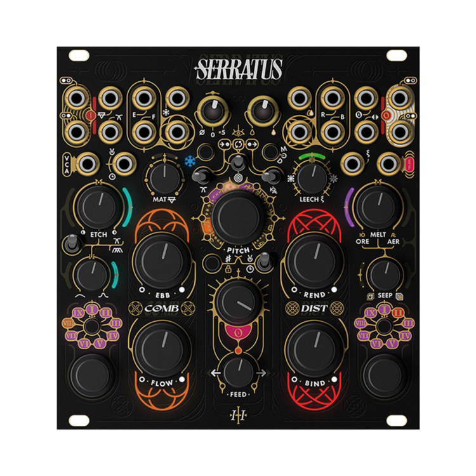Click the crossed emblem before the COMB label
The image size is (476, 476).
(135, 308)
